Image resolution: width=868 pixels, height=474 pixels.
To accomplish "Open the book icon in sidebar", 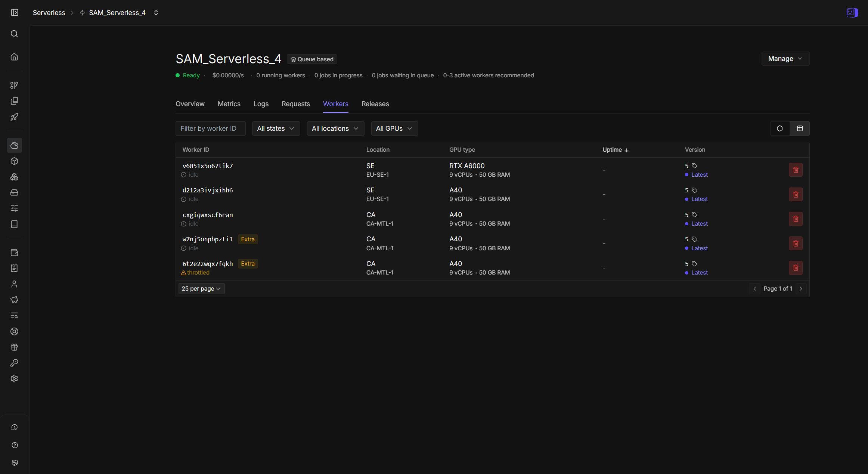I will point(15,224).
